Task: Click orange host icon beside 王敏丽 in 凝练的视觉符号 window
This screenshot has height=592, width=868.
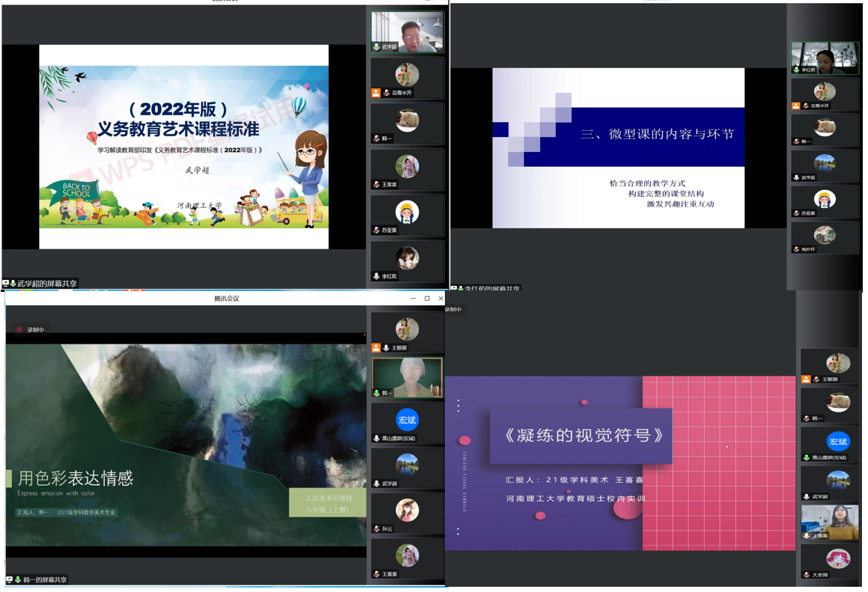Action: coord(806,379)
